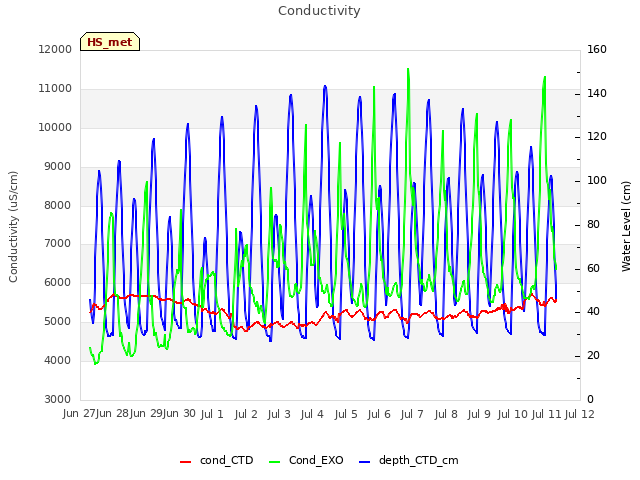Click the Jul 2 date label
The image size is (640, 480).
(x=246, y=414)
